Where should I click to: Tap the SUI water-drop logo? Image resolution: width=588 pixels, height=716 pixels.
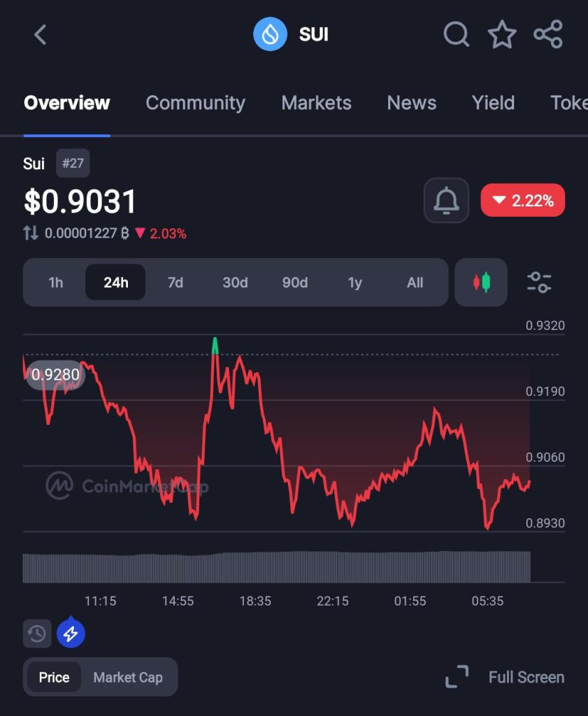tap(271, 34)
